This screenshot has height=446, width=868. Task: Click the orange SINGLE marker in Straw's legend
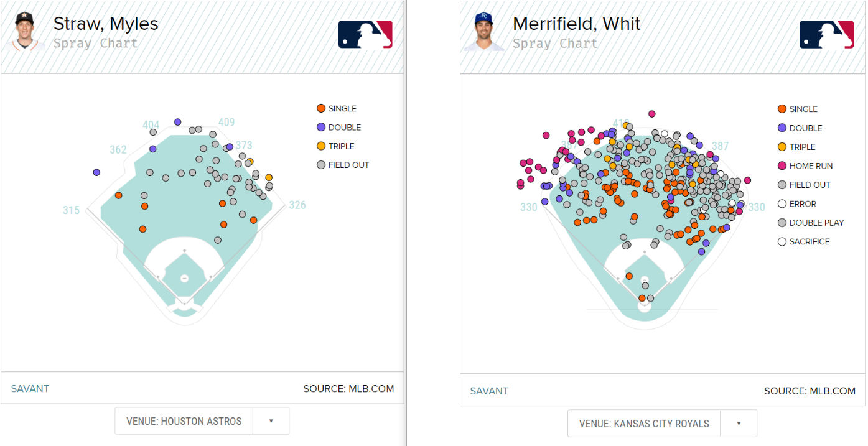click(321, 108)
